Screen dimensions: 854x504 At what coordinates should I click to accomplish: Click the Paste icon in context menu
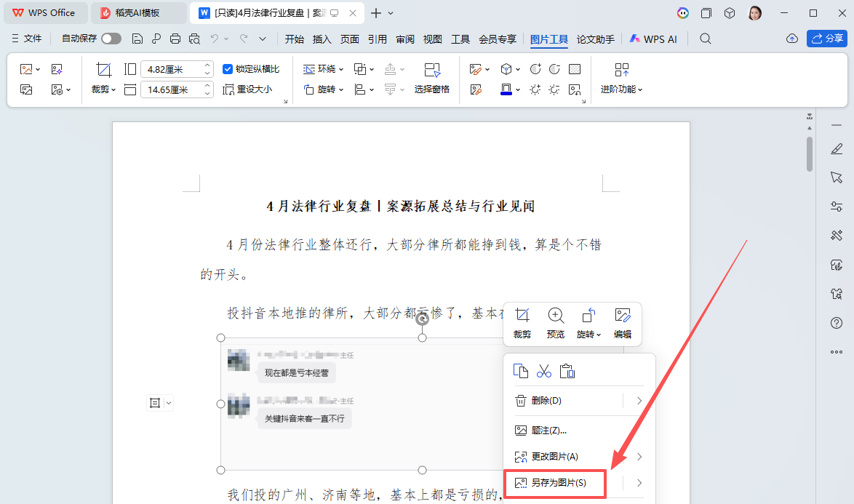[567, 371]
